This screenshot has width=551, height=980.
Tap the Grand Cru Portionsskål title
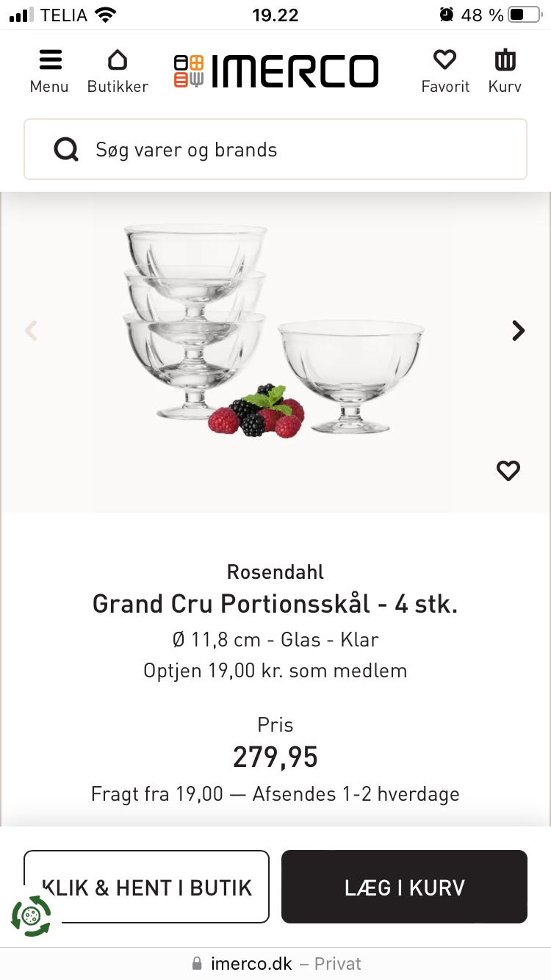pos(275,604)
